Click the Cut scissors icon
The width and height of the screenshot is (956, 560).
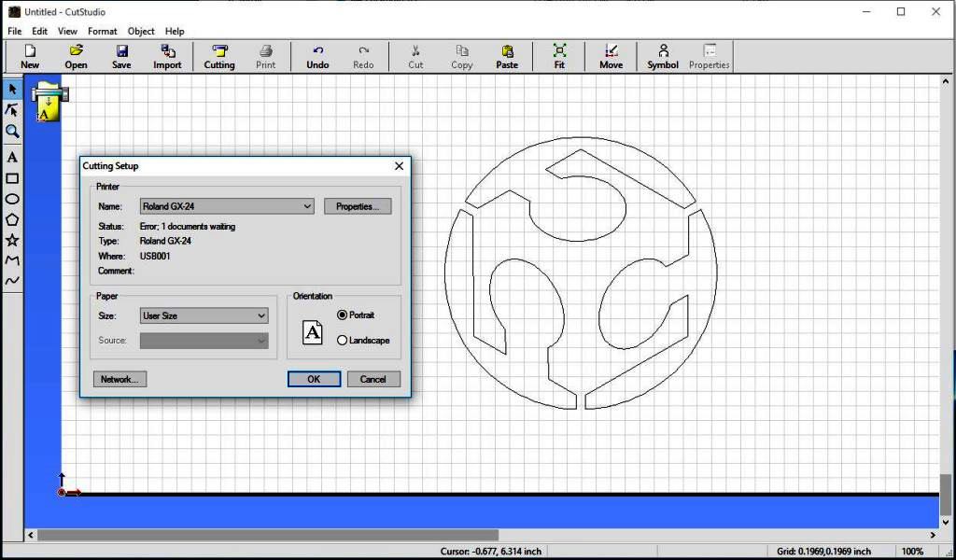point(415,57)
